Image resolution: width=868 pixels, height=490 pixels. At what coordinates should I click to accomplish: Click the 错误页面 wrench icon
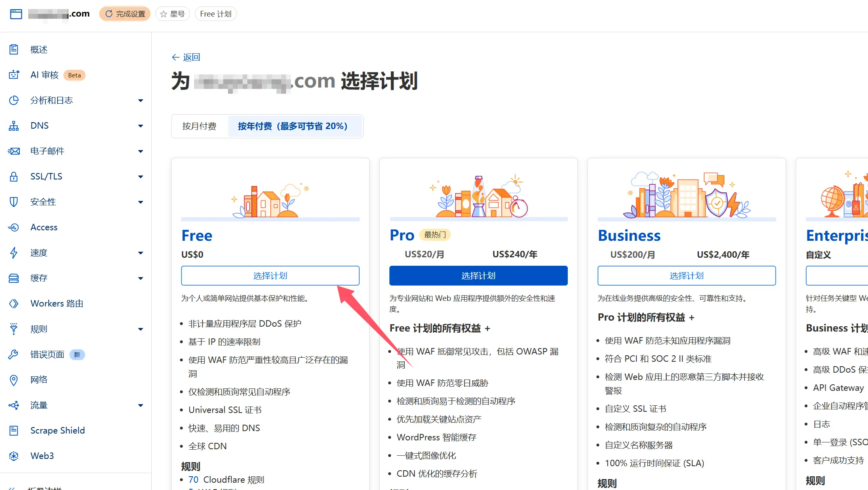coord(14,354)
